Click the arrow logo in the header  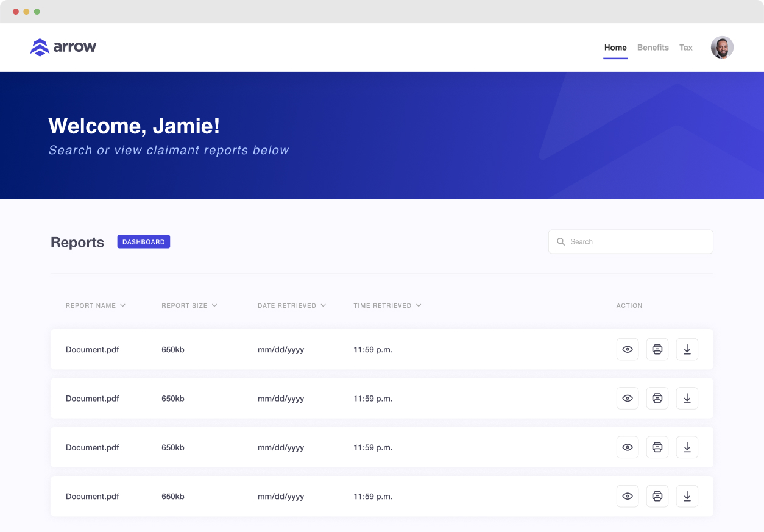pos(63,47)
